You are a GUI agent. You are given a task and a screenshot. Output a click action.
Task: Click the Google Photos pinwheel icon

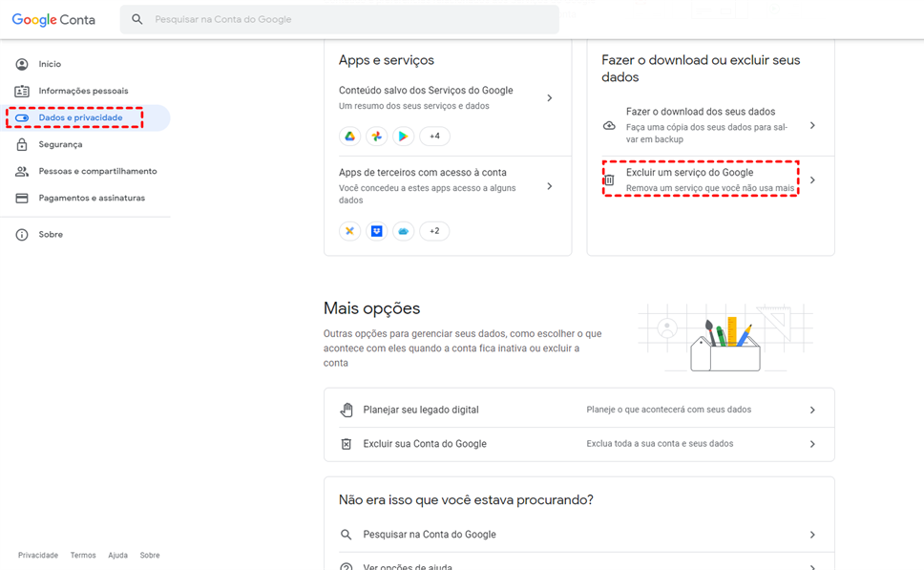coord(377,137)
